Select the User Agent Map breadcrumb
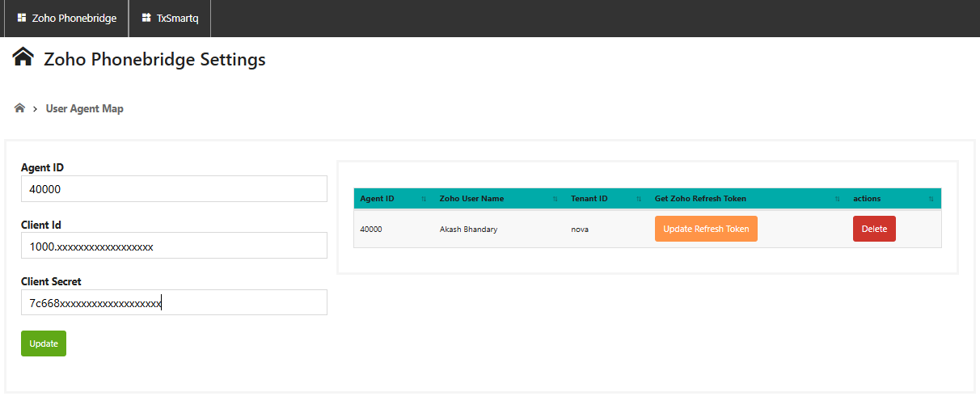This screenshot has height=413, width=980. [85, 108]
